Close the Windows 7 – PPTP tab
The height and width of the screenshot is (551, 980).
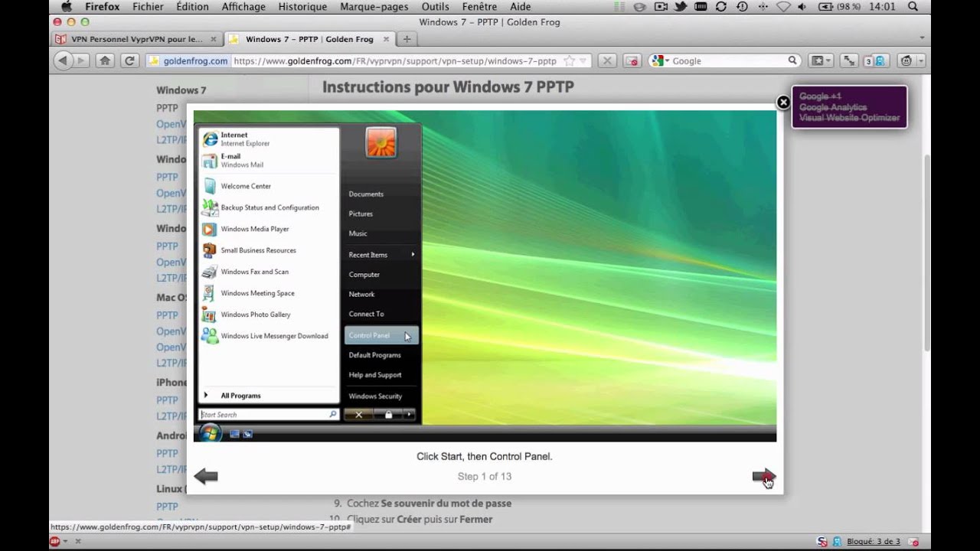[385, 39]
